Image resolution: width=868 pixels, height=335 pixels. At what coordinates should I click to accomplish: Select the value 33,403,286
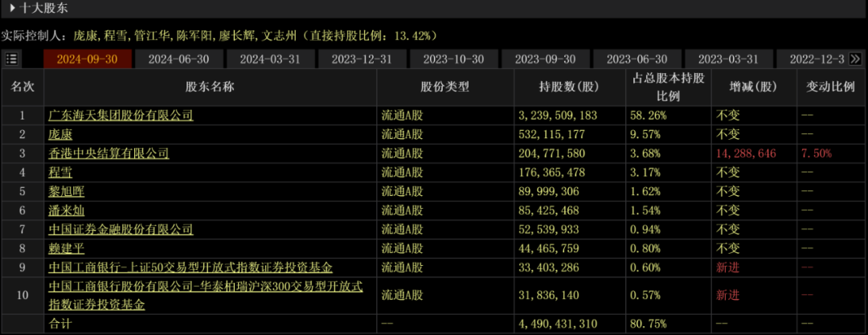coord(549,268)
